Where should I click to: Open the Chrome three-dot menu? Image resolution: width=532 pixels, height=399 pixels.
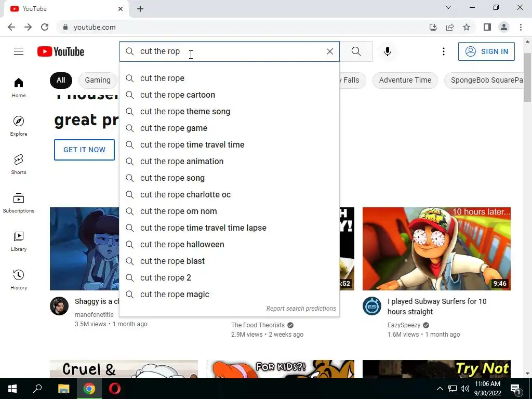coord(521,27)
